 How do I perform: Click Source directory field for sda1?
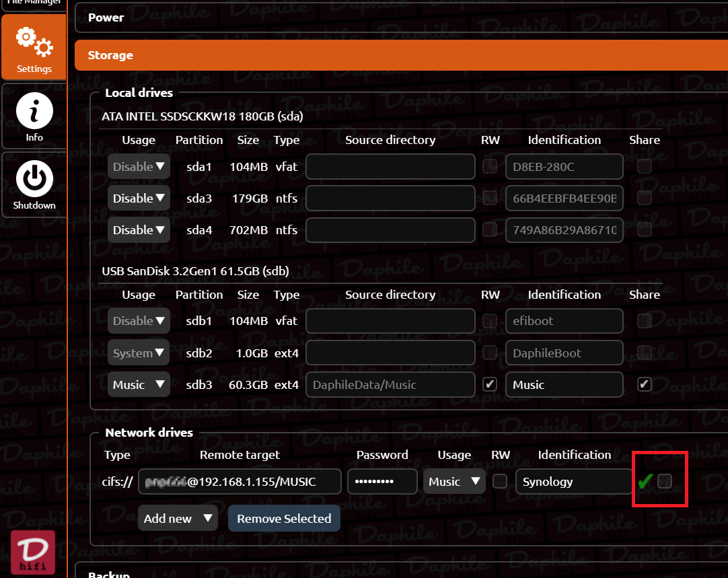[x=390, y=166]
